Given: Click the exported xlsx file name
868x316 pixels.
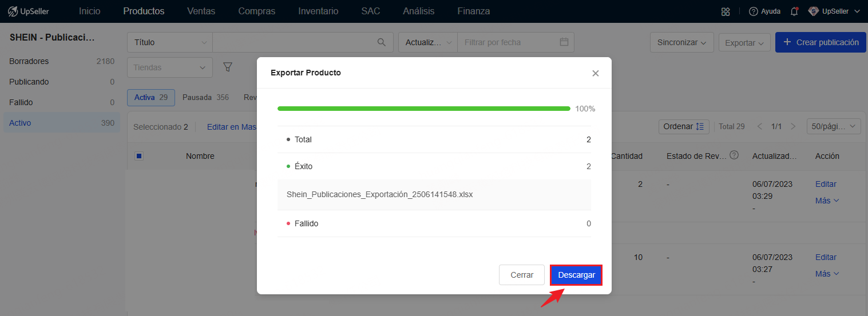Looking at the screenshot, I should pos(380,194).
